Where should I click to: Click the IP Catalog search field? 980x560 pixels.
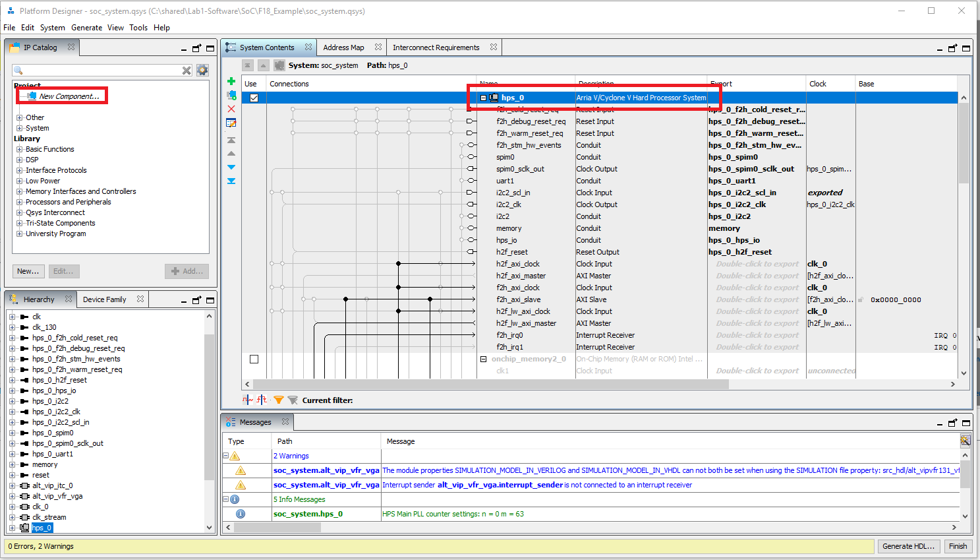coord(99,70)
